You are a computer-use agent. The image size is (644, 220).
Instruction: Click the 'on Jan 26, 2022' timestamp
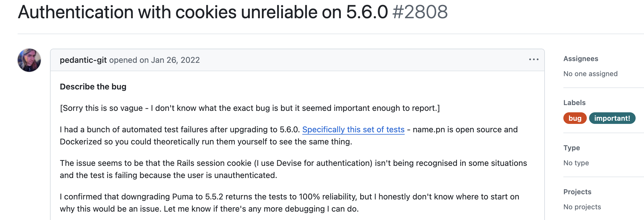pos(170,60)
